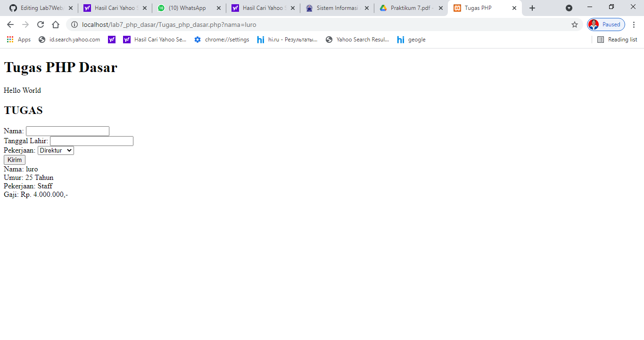Click the Chrome settings bookmark gear icon

point(197,40)
